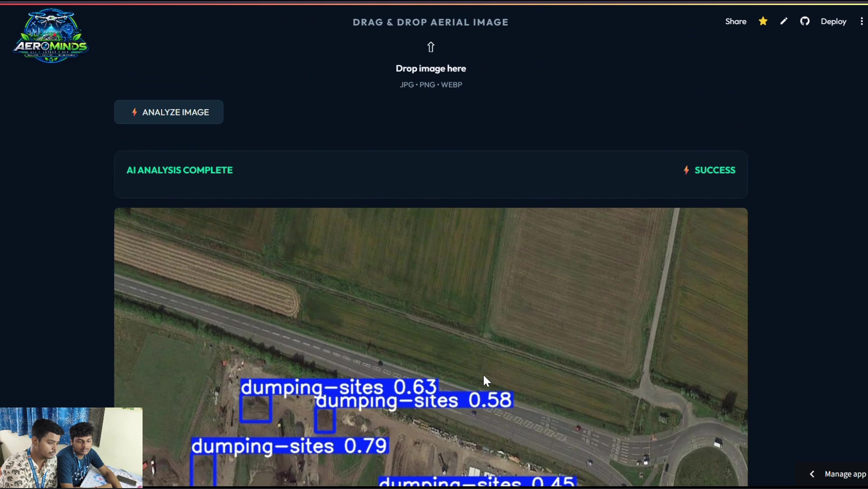This screenshot has width=868, height=489.
Task: Click the Deploy button
Action: click(834, 21)
